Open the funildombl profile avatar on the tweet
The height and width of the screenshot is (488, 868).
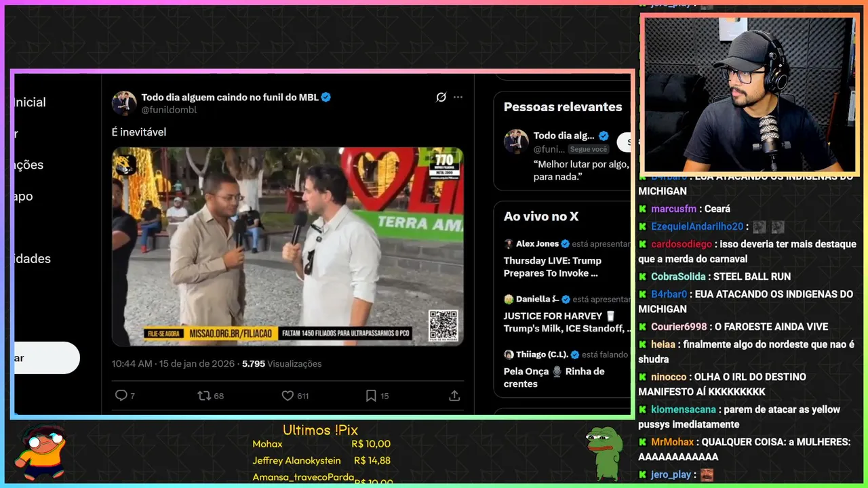(x=124, y=103)
